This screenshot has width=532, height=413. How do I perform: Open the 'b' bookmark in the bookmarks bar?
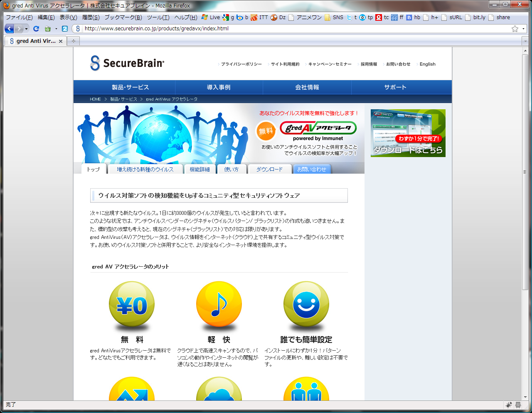[x=242, y=17]
